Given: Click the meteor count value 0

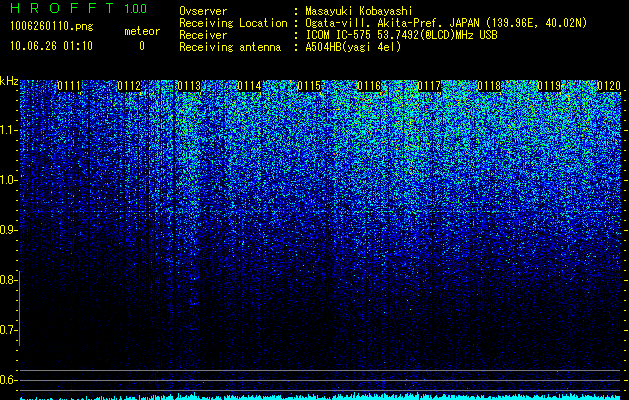Looking at the screenshot, I should point(142,46).
